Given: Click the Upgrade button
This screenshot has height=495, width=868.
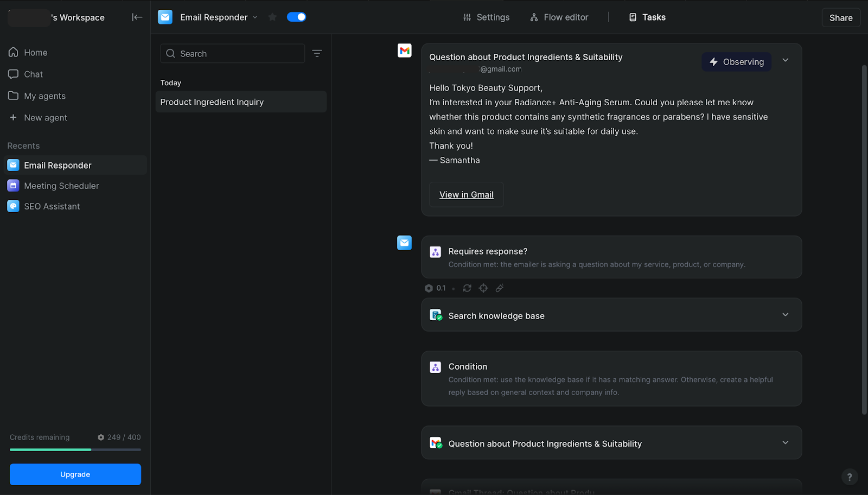Looking at the screenshot, I should (x=75, y=474).
